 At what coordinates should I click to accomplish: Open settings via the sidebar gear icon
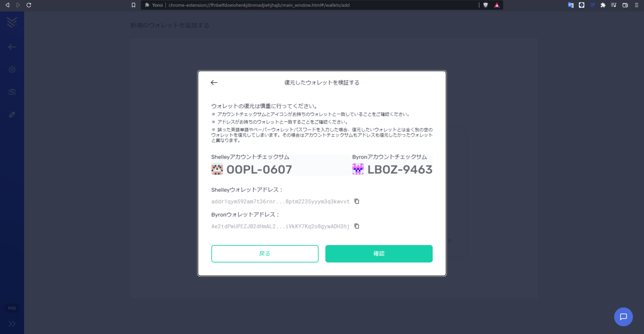(12, 69)
